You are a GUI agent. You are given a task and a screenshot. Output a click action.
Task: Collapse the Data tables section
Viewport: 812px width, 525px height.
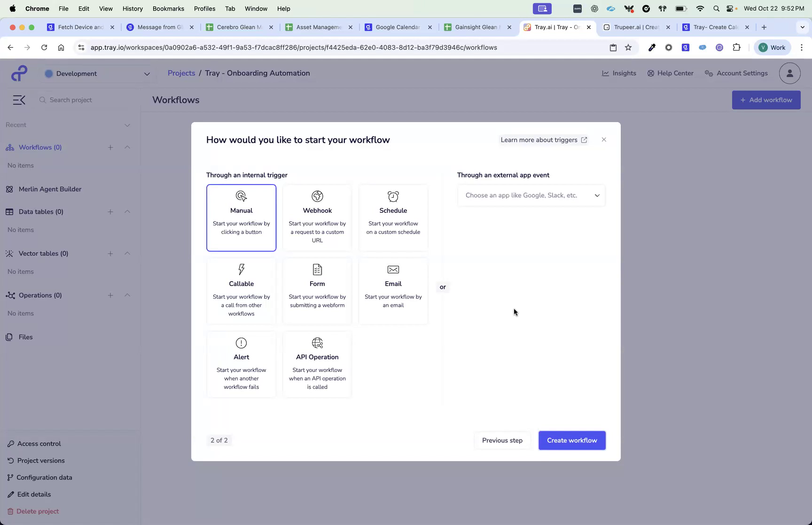127,212
